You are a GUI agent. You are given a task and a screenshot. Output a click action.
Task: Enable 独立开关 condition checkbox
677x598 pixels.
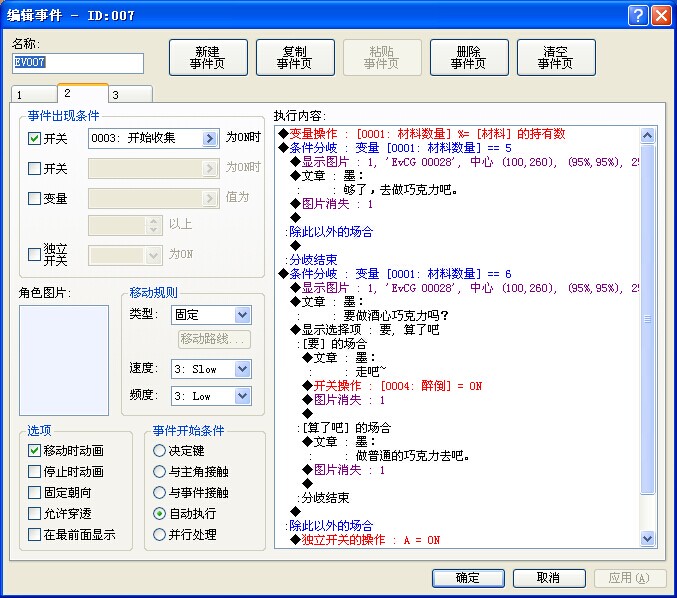point(34,254)
